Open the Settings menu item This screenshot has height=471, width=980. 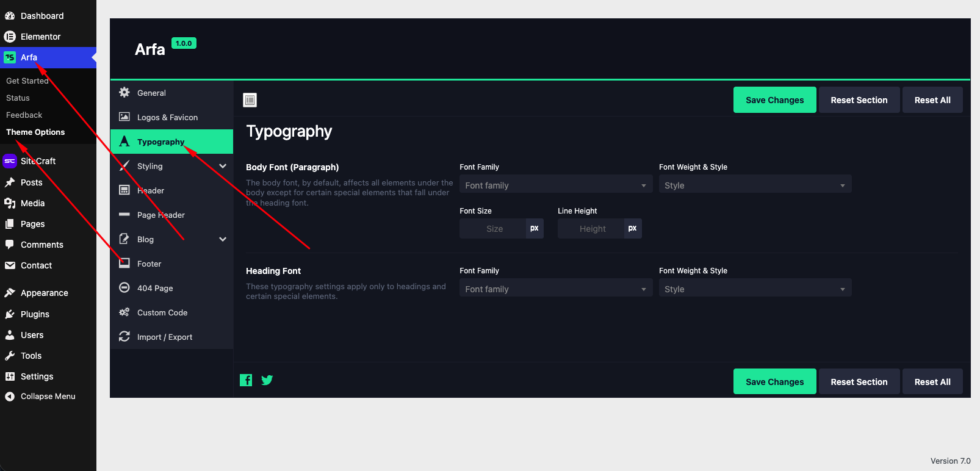48,376
